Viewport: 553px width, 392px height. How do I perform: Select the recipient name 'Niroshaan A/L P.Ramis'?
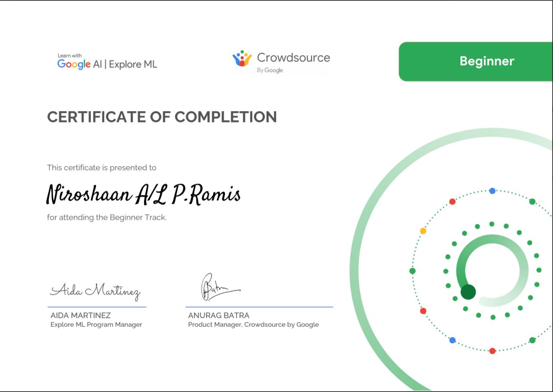tap(143, 194)
